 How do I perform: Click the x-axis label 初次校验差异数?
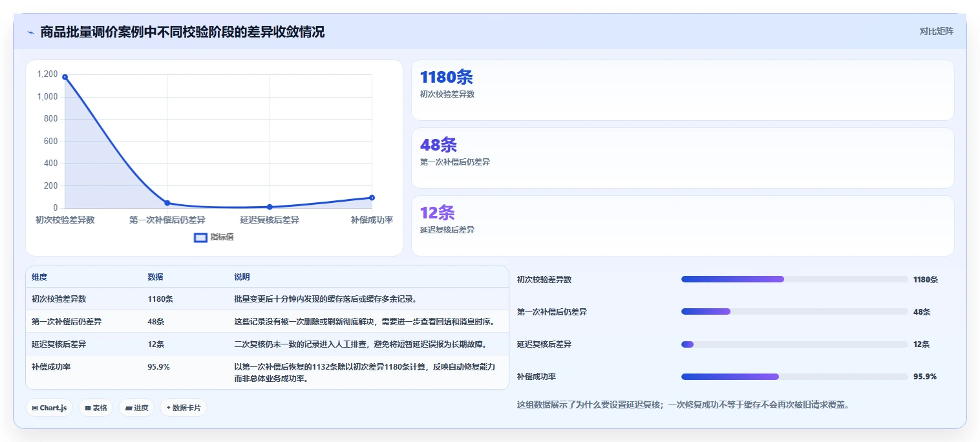click(65, 220)
